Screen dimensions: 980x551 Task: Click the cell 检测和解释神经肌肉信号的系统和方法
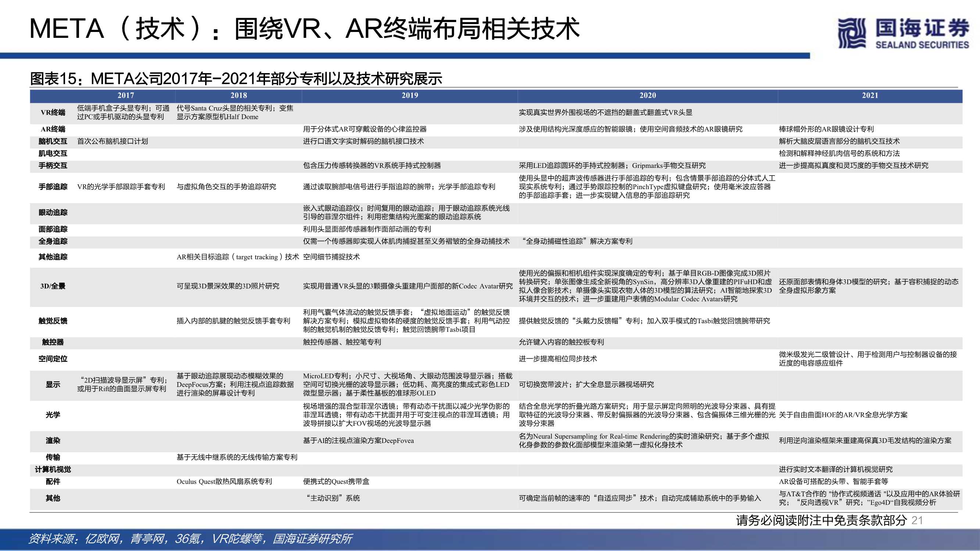[x=839, y=154]
